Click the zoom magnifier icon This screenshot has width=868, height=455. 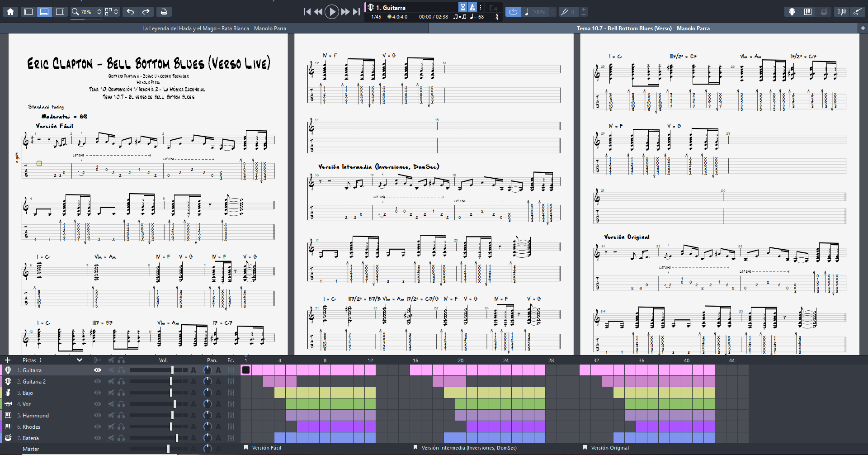[75, 12]
